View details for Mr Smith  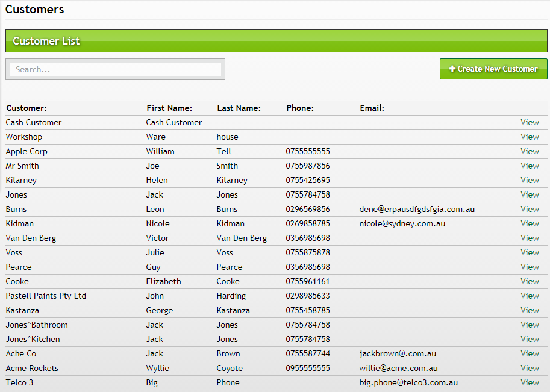530,166
